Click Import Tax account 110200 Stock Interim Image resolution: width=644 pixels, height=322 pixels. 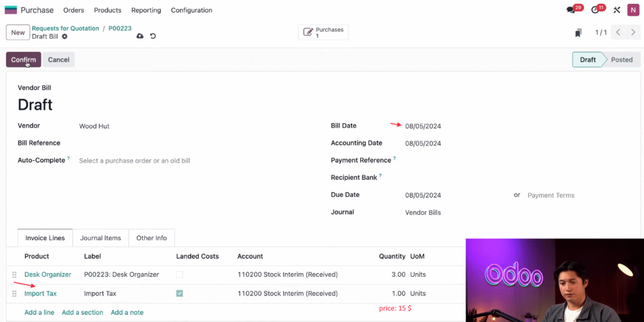coord(287,294)
